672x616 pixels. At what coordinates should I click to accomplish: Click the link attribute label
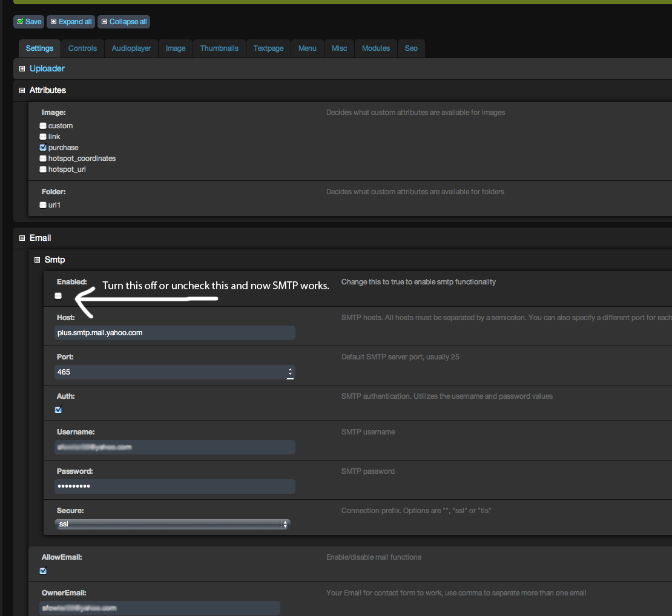(x=54, y=137)
